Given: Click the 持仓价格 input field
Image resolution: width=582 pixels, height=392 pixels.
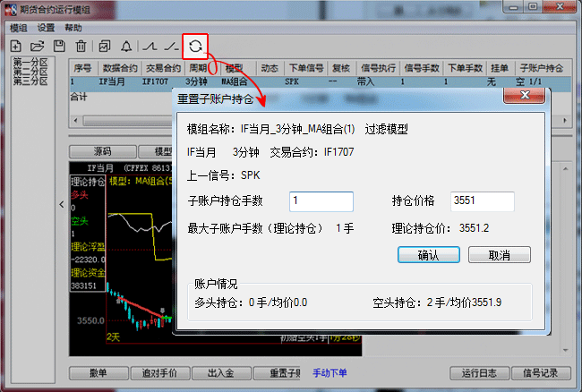Looking at the screenshot, I should 482,201.
